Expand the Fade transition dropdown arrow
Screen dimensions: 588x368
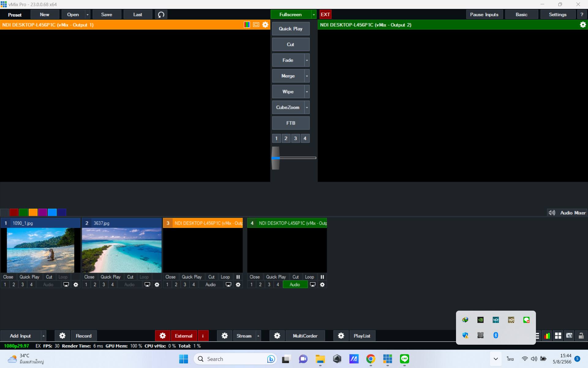click(307, 60)
